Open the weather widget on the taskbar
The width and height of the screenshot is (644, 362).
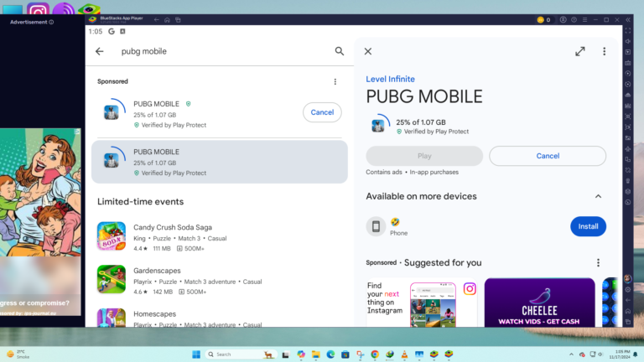click(18, 354)
